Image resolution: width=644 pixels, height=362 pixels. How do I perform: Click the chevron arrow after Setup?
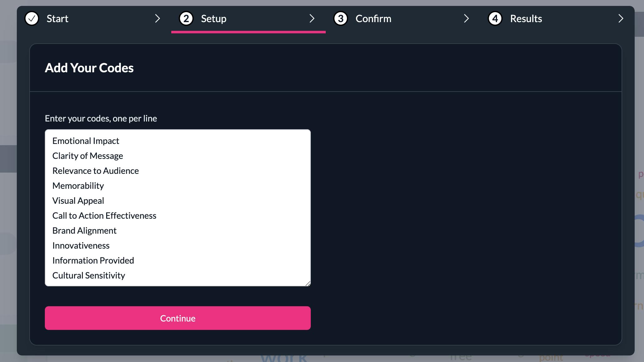pos(312,18)
